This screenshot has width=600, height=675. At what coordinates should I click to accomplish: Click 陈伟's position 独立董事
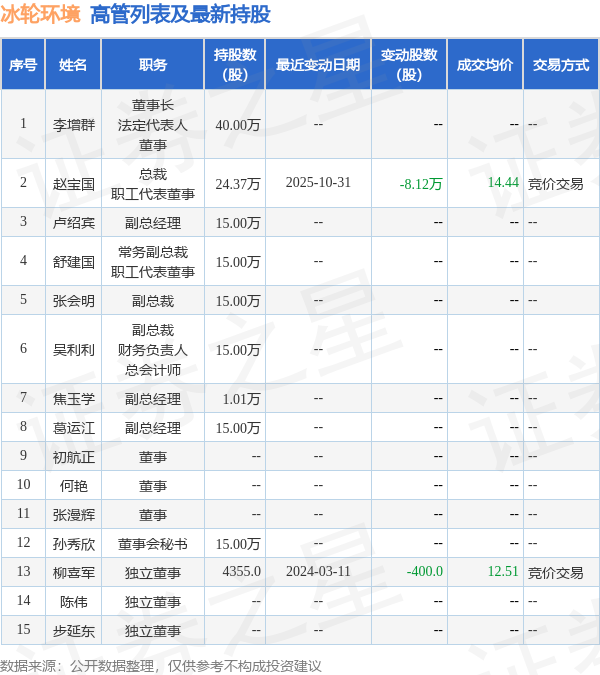coord(153,602)
